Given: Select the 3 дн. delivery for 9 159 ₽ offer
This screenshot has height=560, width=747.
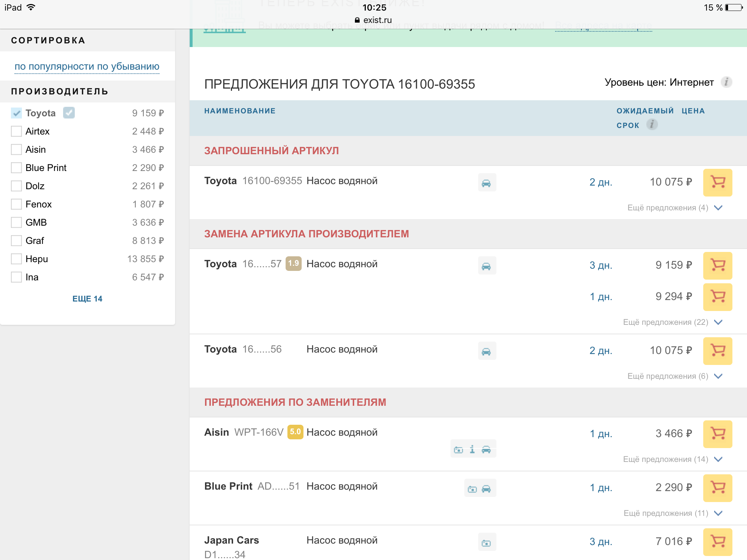Looking at the screenshot, I should point(601,265).
